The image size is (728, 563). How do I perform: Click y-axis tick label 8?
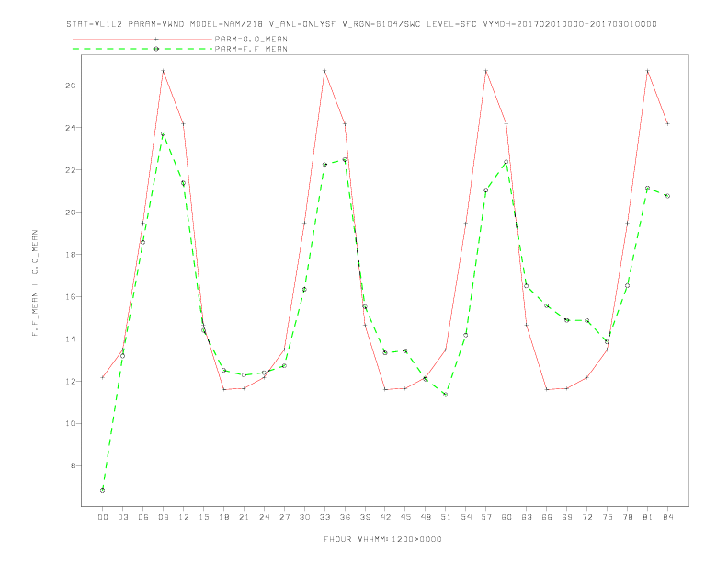[x=73, y=465]
